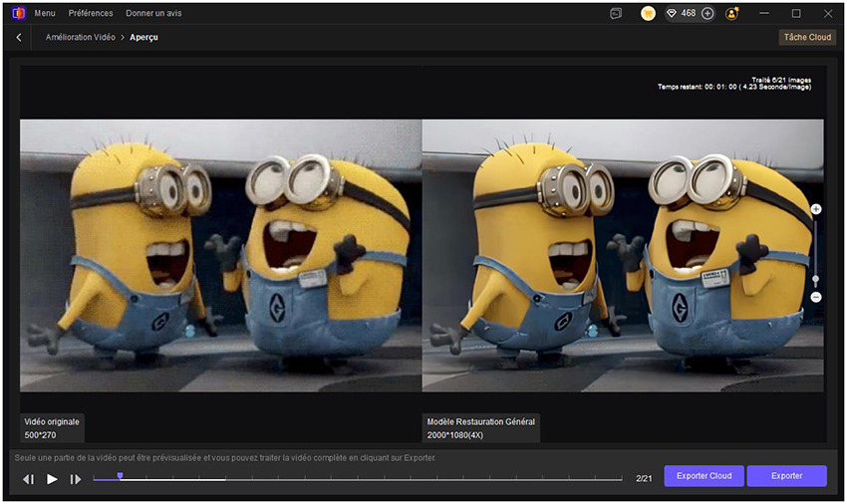The image size is (847, 504).
Task: Maximize the application window
Action: tap(796, 13)
